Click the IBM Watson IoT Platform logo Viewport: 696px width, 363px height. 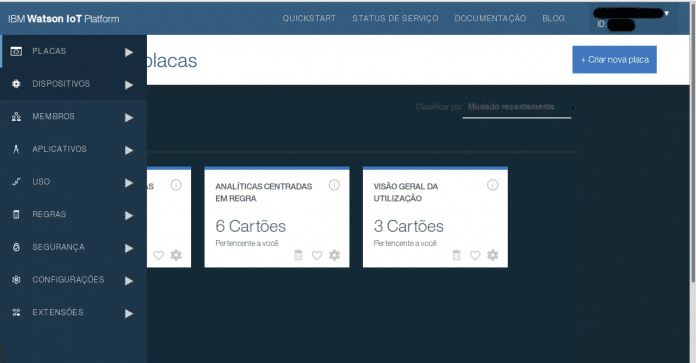63,19
